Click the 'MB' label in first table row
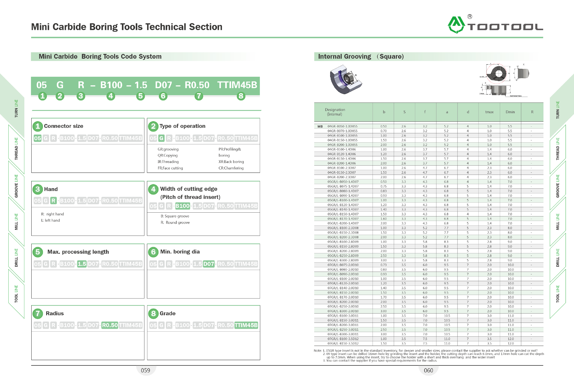This screenshot has width=574, height=392. pyautogui.click(x=320, y=126)
